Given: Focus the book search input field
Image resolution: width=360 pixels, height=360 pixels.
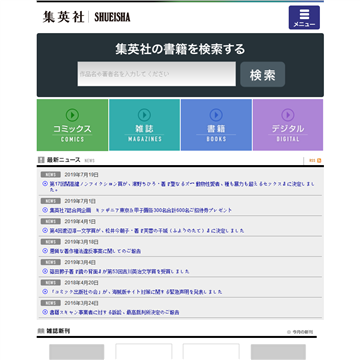Looking at the screenshot, I should pyautogui.click(x=157, y=74).
